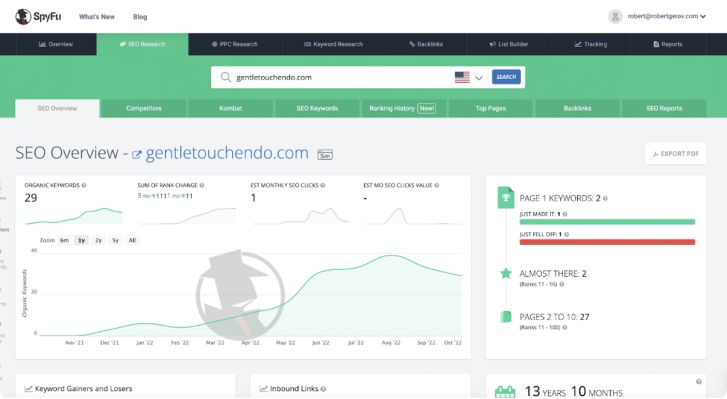Click info icon next to Est Mo SEO Clicks Value
727x399 pixels.
coord(437,185)
